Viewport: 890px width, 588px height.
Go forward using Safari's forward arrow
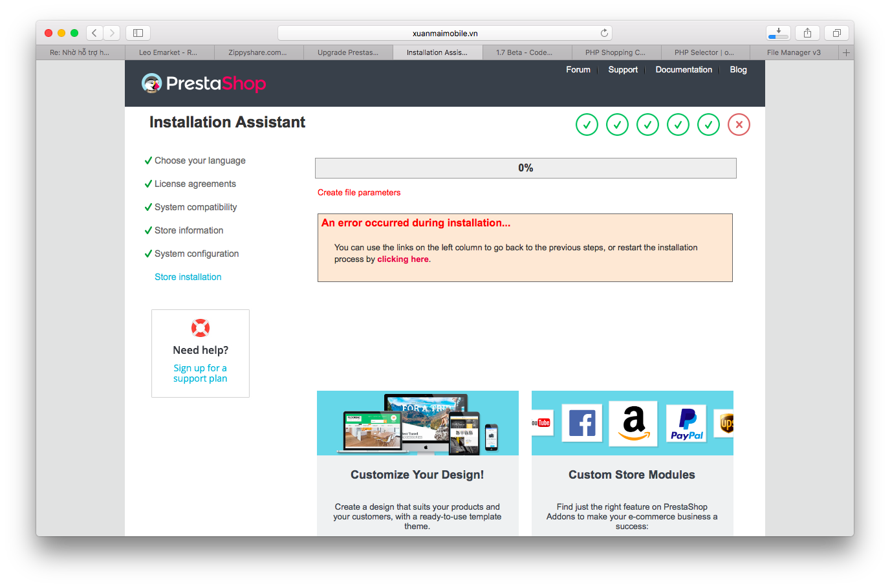(112, 33)
